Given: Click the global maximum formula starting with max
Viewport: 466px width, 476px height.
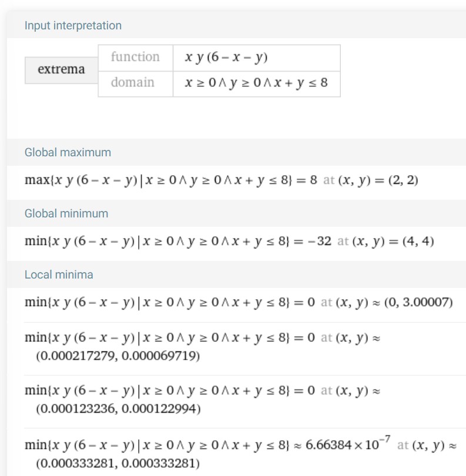Looking at the screenshot, I should (222, 180).
